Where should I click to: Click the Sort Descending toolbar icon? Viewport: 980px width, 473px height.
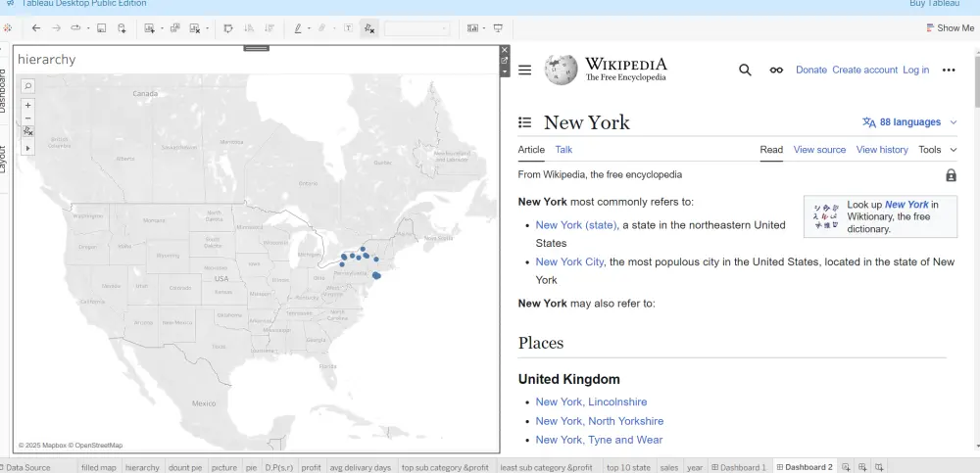(269, 28)
